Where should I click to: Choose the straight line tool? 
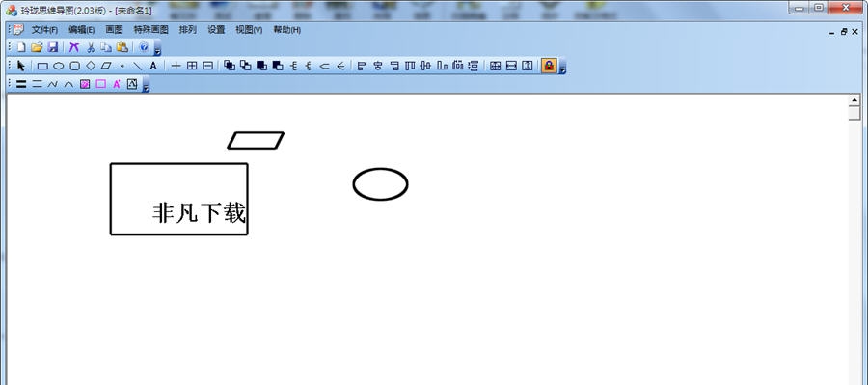[x=137, y=66]
